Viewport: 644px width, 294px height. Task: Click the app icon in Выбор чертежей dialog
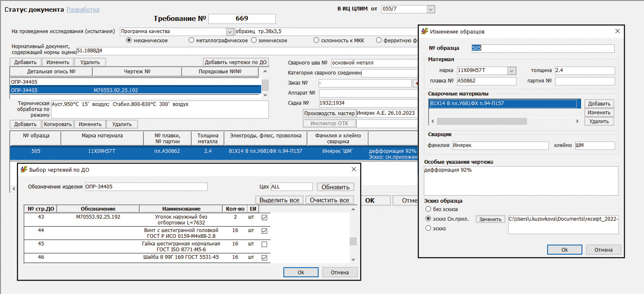(x=24, y=170)
